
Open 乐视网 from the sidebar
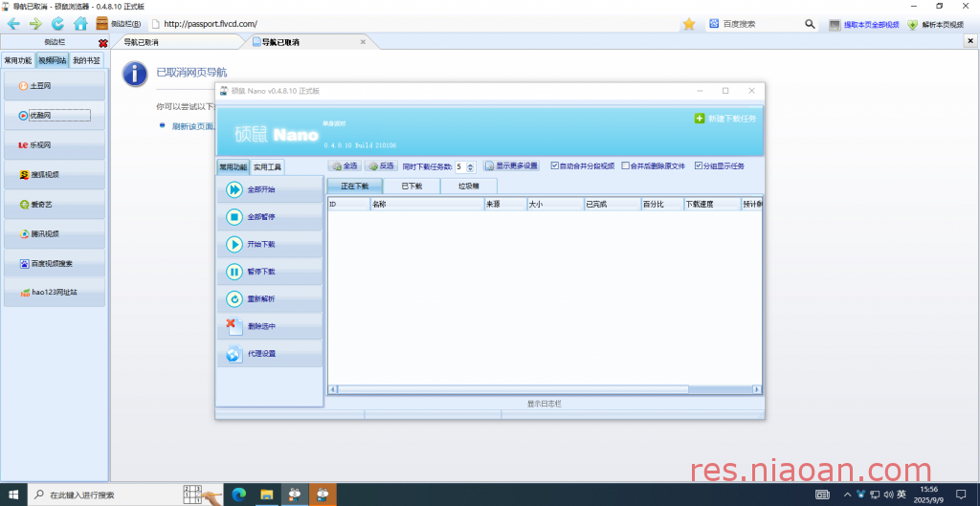point(55,145)
